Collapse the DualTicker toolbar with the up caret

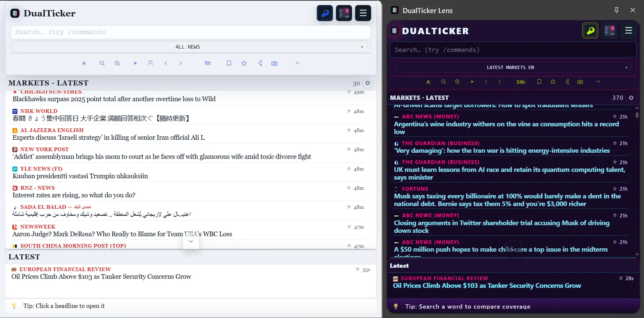(297, 63)
